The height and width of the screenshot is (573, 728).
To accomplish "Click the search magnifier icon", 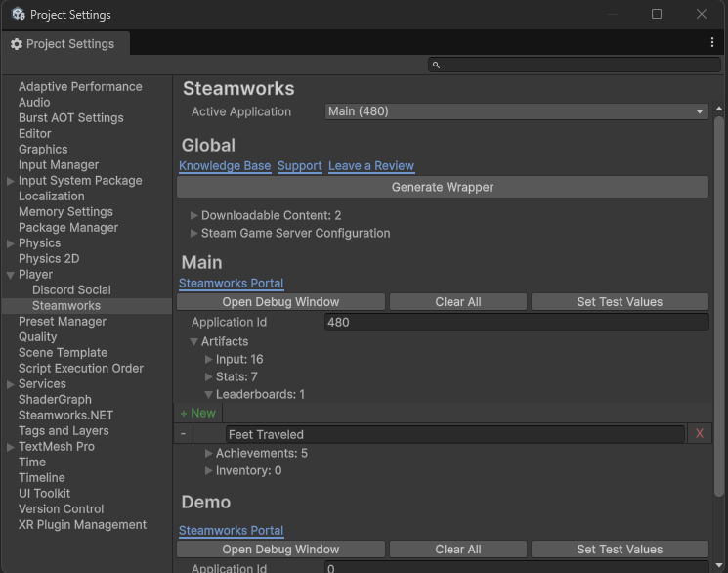I will click(x=436, y=65).
